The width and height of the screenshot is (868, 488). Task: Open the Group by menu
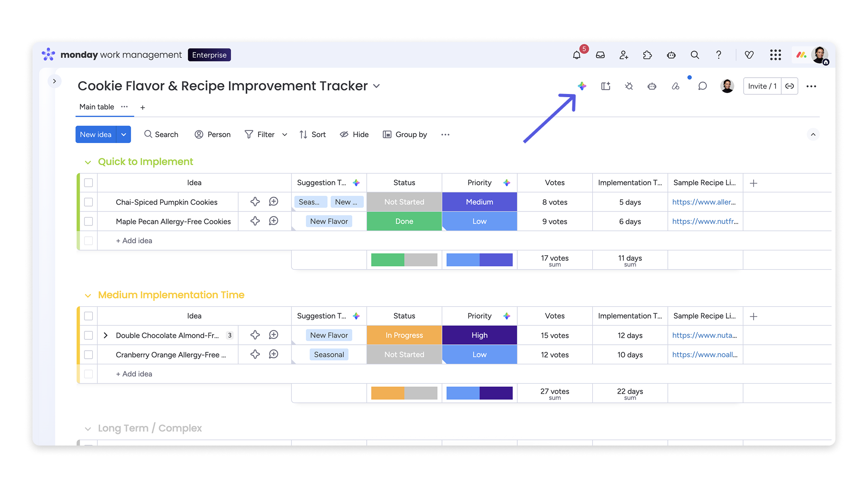coord(405,134)
